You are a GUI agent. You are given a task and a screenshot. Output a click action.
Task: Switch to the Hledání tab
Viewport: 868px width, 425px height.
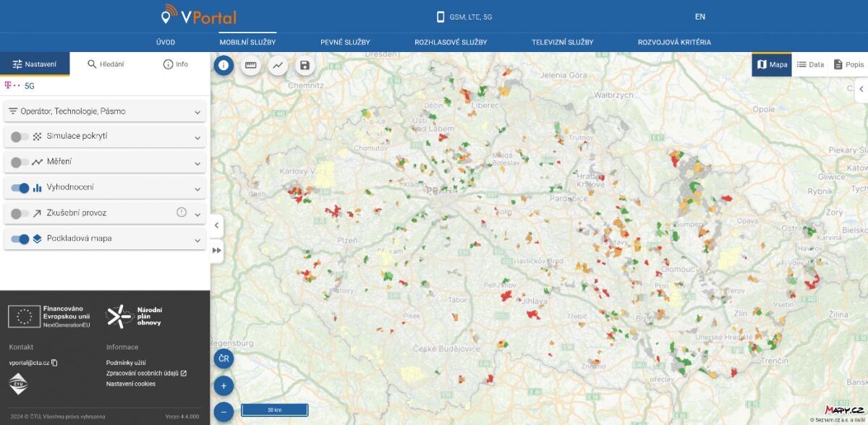tap(106, 64)
